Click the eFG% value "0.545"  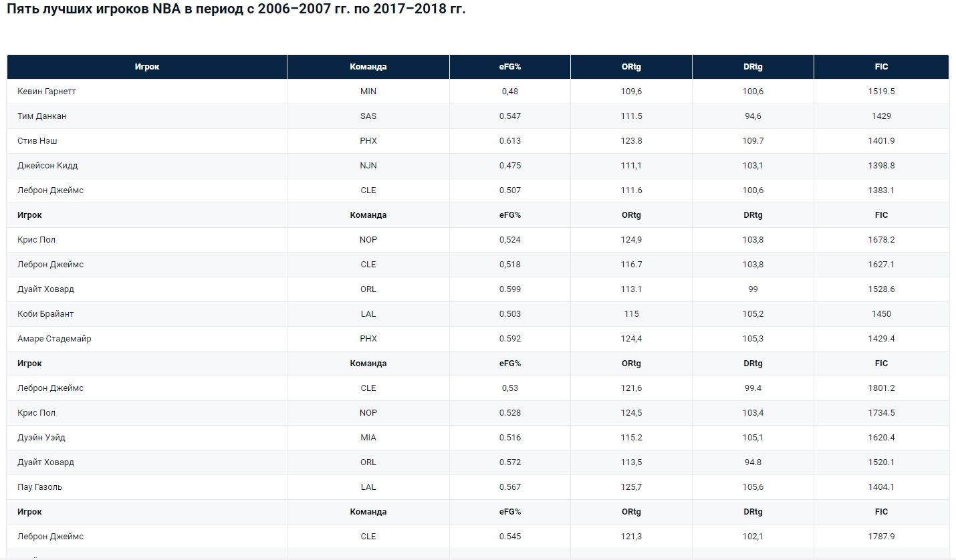pyautogui.click(x=510, y=537)
